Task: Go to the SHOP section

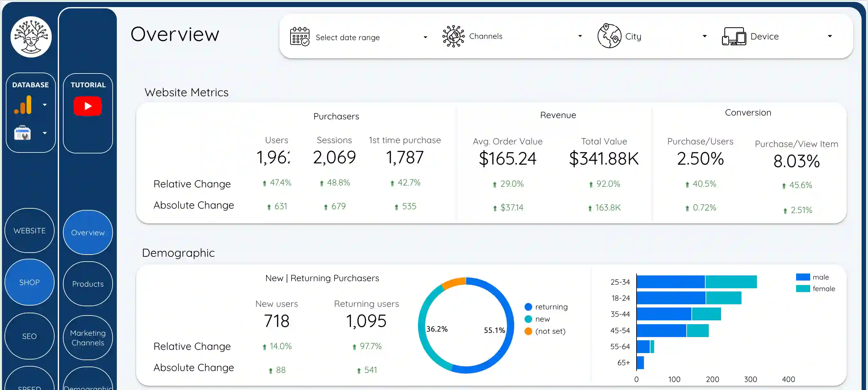Action: (x=29, y=282)
